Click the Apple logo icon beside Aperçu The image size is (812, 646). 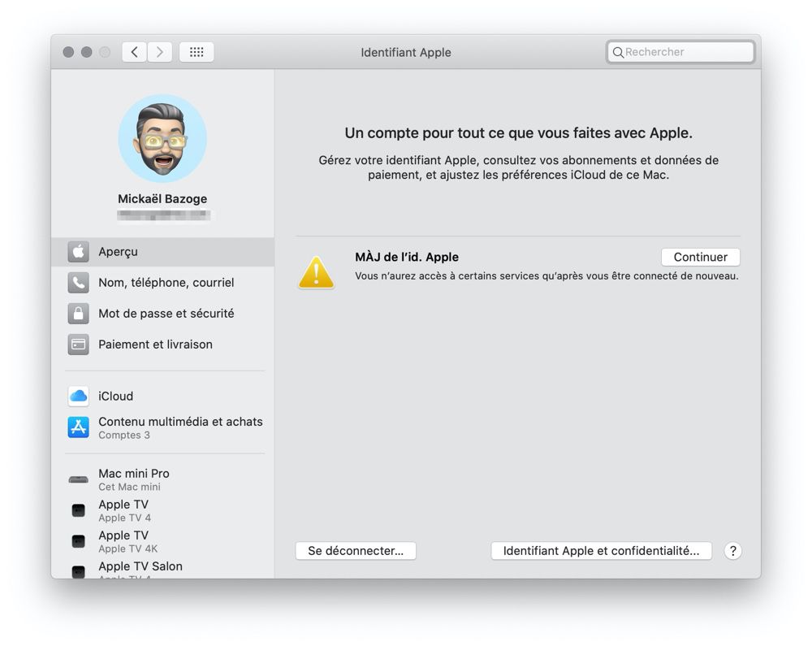[78, 252]
